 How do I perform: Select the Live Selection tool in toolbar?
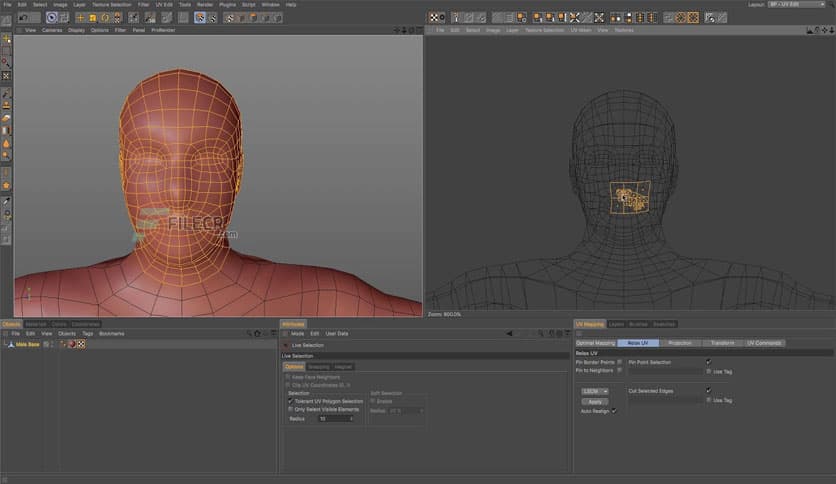point(52,18)
